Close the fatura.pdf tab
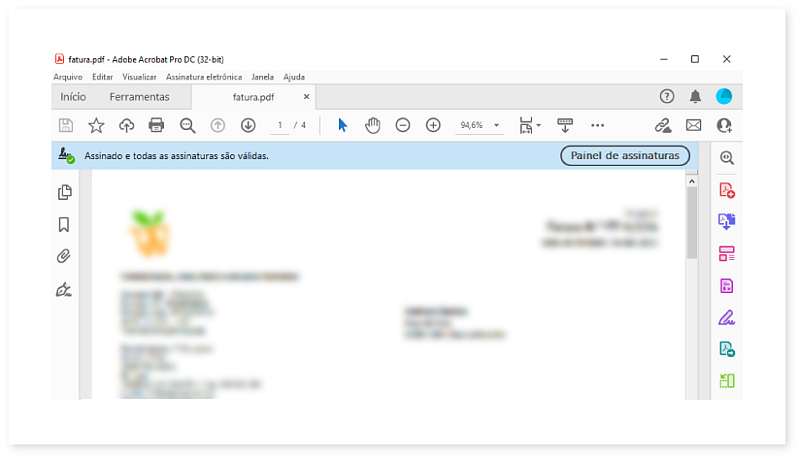The width and height of the screenshot is (800, 459). click(x=307, y=97)
